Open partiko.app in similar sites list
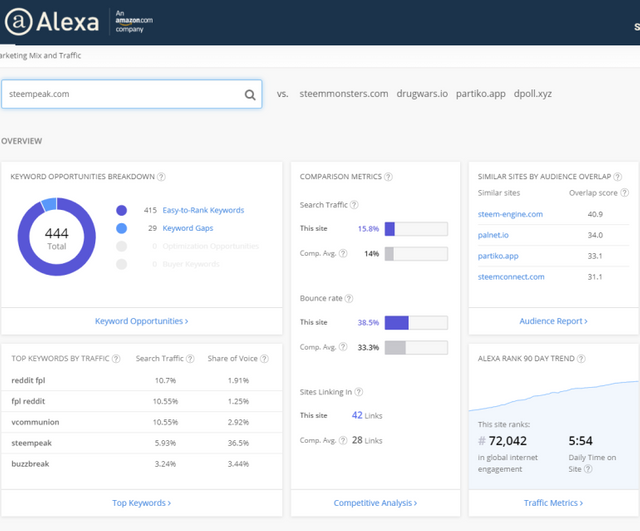This screenshot has width=640, height=531. coord(498,256)
